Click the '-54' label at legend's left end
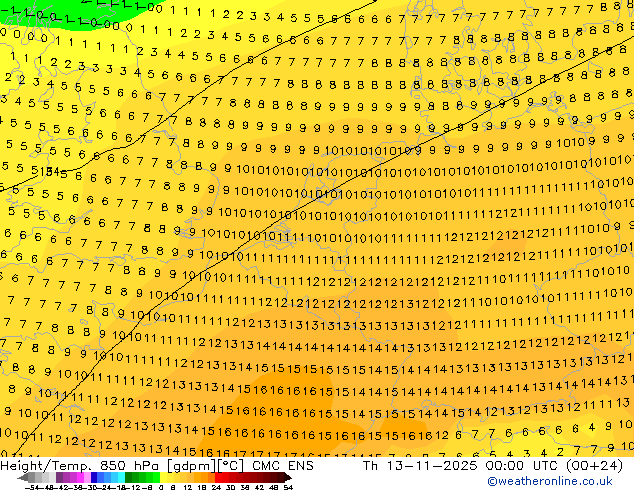Screen dimensions: 634x490 click(32, 488)
